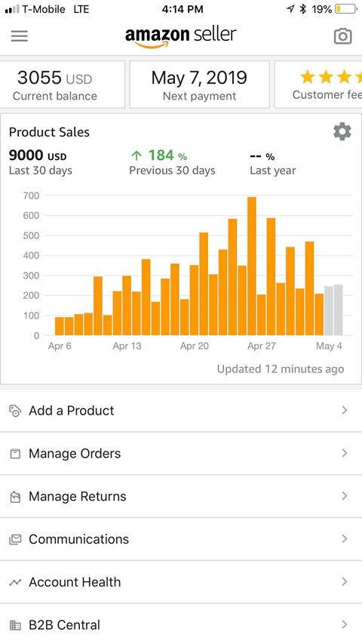362x644 pixels.
Task: Expand the Add a Product chevron
Action: coord(345,410)
